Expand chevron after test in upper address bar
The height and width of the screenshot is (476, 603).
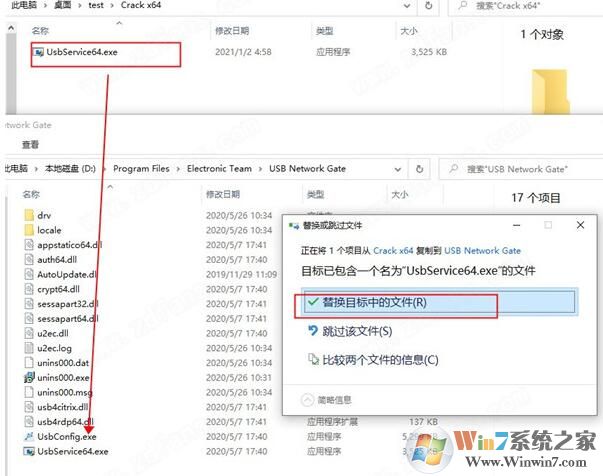(112, 5)
